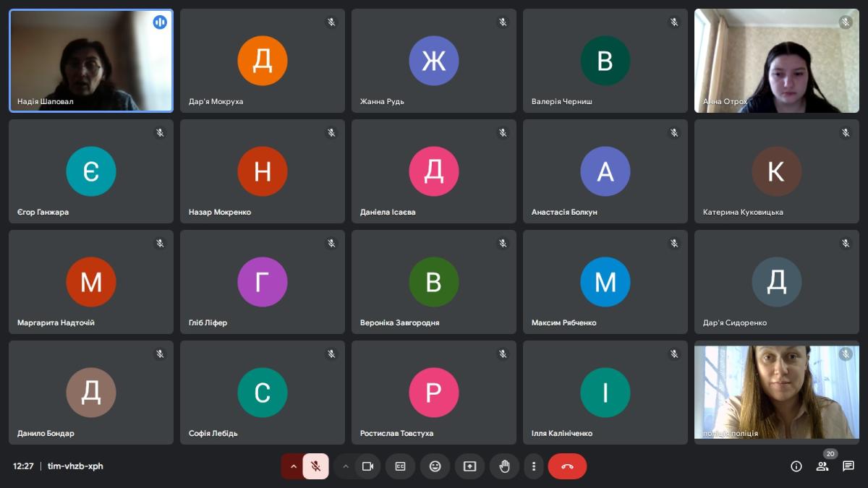Leave the call with red hang-up button

point(567,466)
